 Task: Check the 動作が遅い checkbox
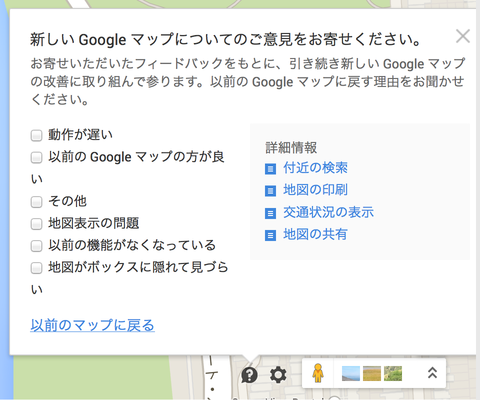coord(36,136)
